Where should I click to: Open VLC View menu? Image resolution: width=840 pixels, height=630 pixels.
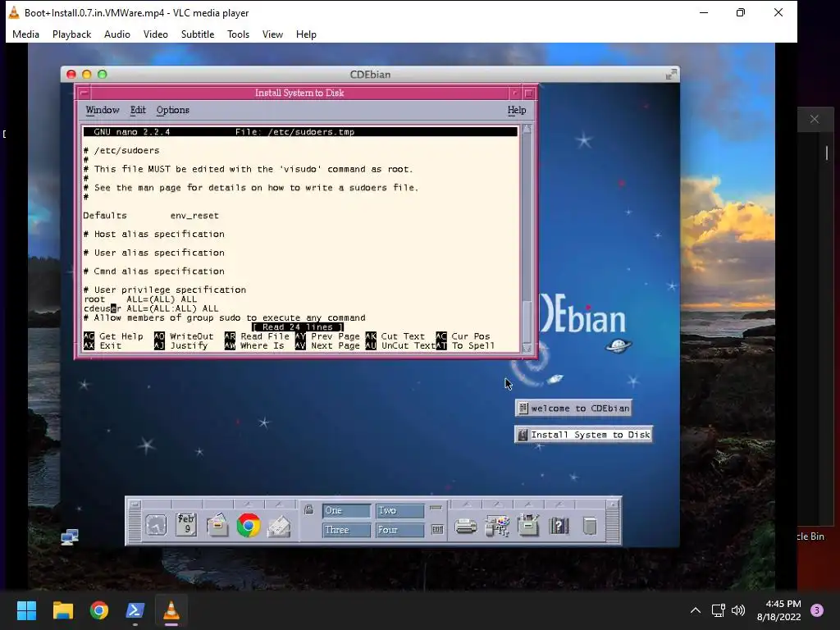(272, 34)
